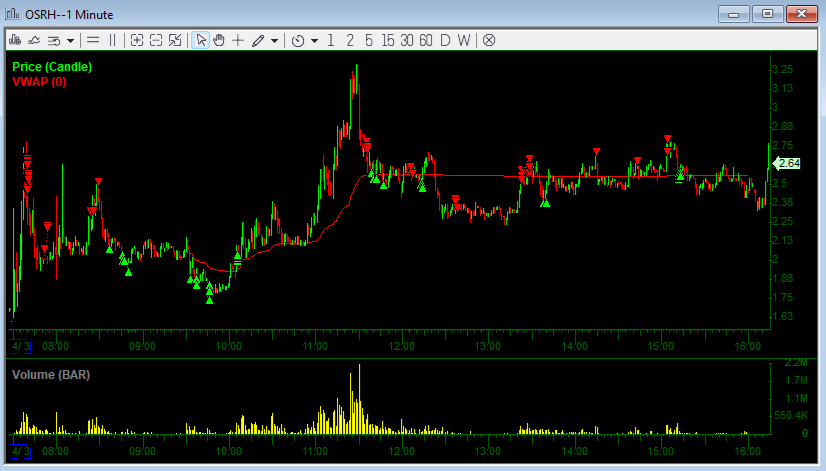Switch to the Daily (D) interval
826x471 pixels.
[445, 40]
